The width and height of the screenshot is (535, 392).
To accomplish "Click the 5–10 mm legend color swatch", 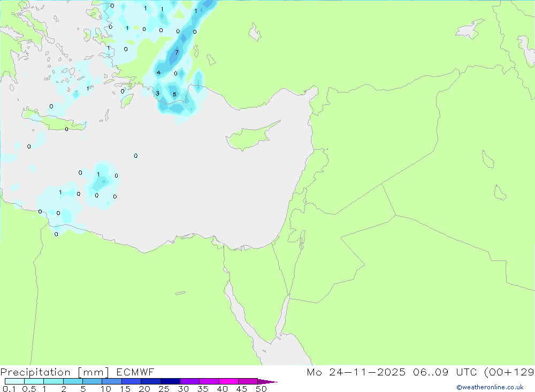I will click(x=92, y=381).
